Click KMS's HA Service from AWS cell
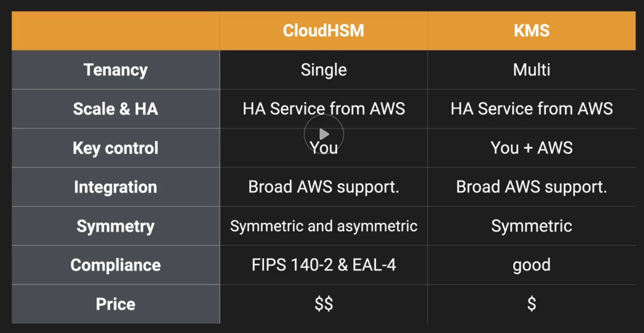This screenshot has width=644, height=333. pyautogui.click(x=531, y=109)
